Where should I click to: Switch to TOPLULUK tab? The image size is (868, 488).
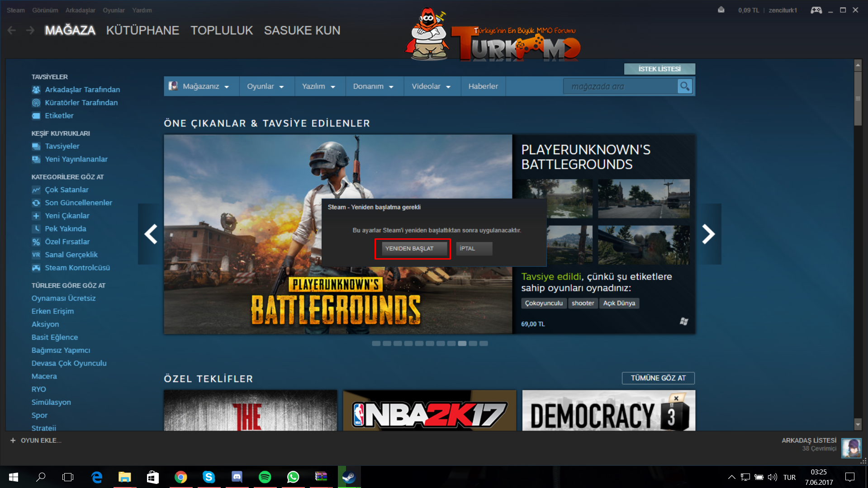tap(222, 30)
